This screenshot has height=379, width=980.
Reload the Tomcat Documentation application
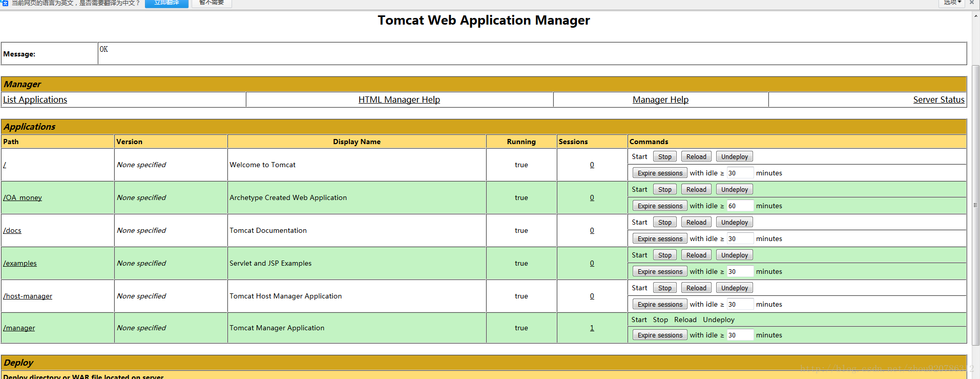(x=696, y=222)
